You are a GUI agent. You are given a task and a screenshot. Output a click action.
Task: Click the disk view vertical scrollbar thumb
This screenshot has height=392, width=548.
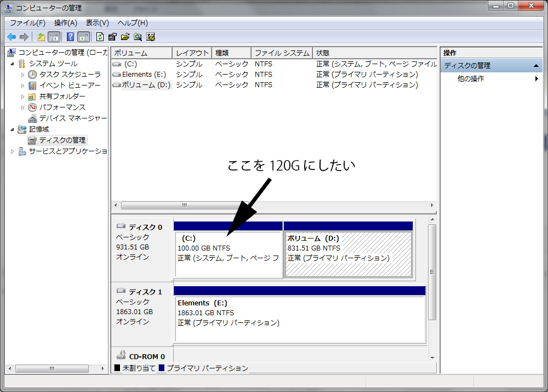[432, 272]
